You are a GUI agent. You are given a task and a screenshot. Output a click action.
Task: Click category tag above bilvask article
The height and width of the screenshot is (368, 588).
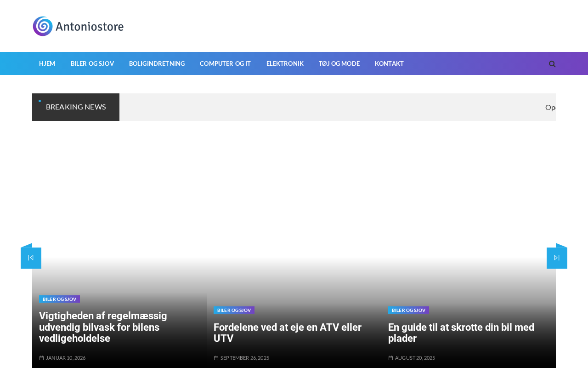click(59, 299)
